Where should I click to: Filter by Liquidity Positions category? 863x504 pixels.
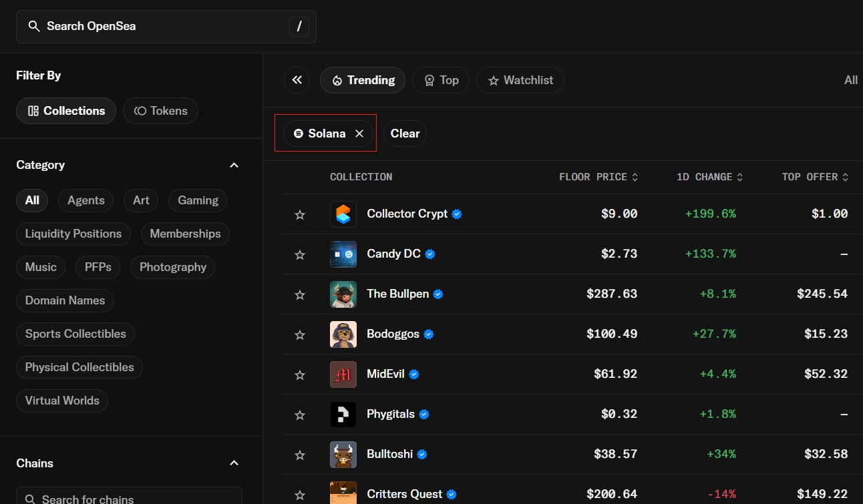pyautogui.click(x=73, y=234)
